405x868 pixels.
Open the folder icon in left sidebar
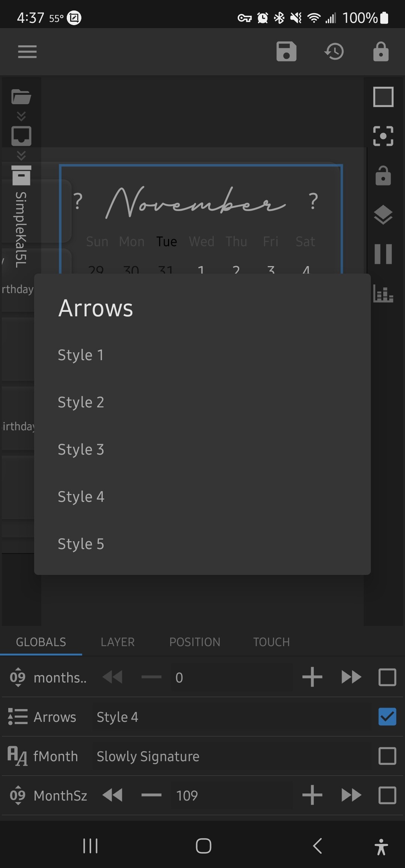21,97
